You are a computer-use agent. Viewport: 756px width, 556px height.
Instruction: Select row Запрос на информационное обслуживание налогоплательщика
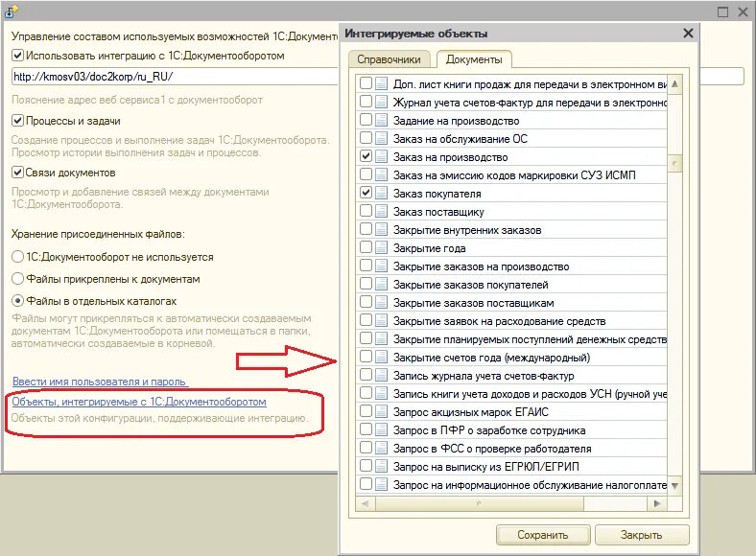[x=512, y=485]
